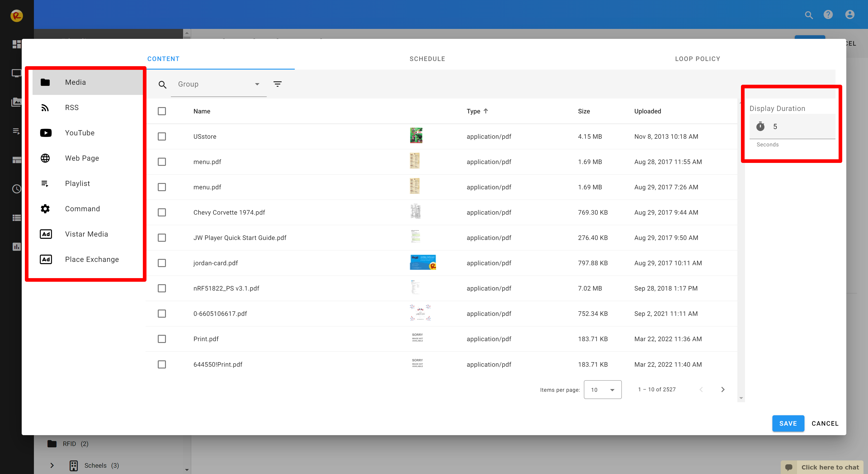Choose the Web Page globe icon

(x=45, y=158)
